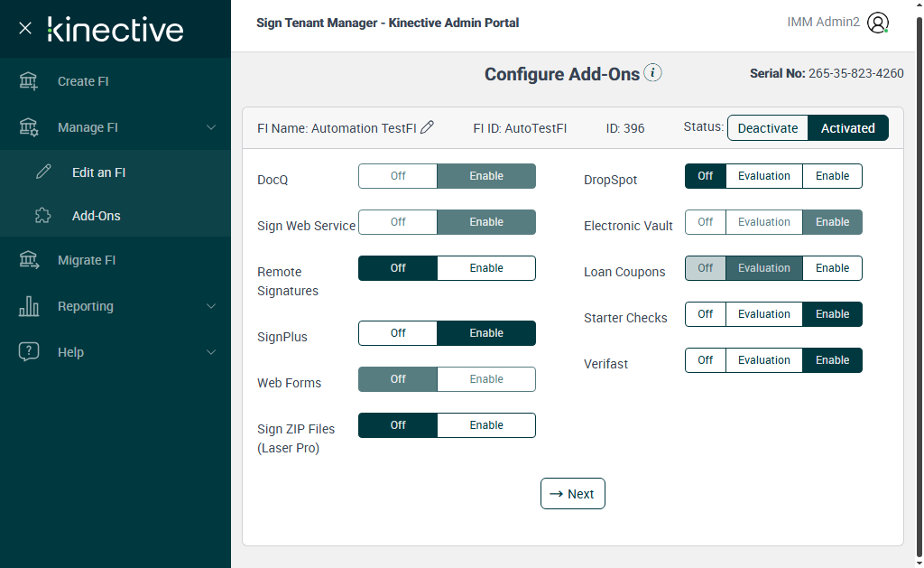Set Electronic Vault to Evaluation
Screen dimensions: 924x568
pos(763,222)
